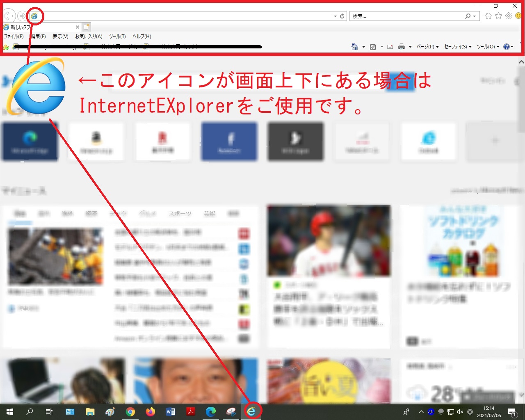Open the ページ(P) dropdown
525x420 pixels.
pyautogui.click(x=428, y=47)
